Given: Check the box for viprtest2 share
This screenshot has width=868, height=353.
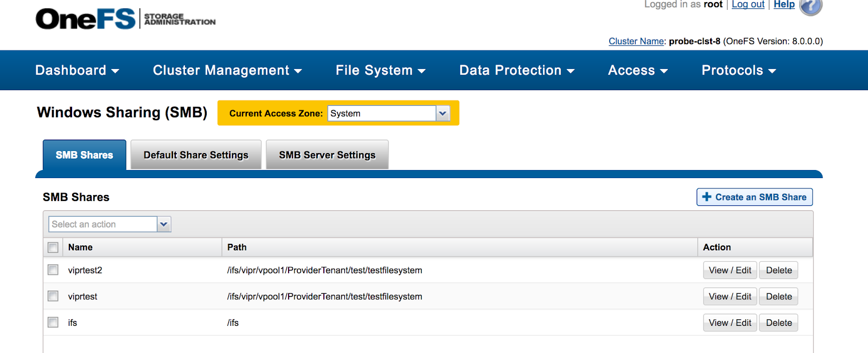Looking at the screenshot, I should click(x=53, y=270).
